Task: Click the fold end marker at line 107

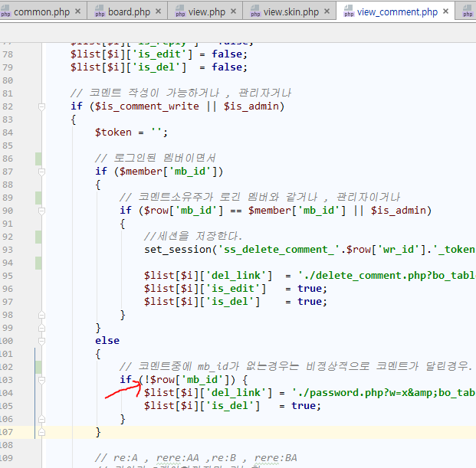Action: 42,432
